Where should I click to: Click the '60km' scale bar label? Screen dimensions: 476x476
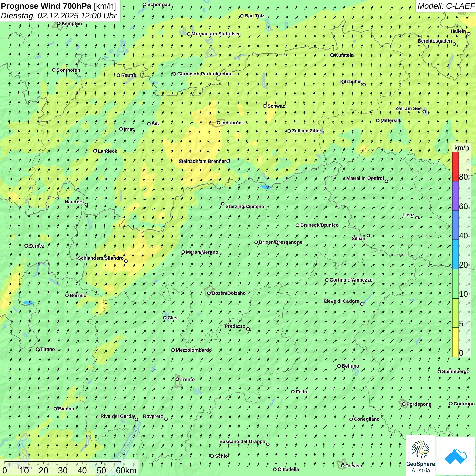click(126, 471)
